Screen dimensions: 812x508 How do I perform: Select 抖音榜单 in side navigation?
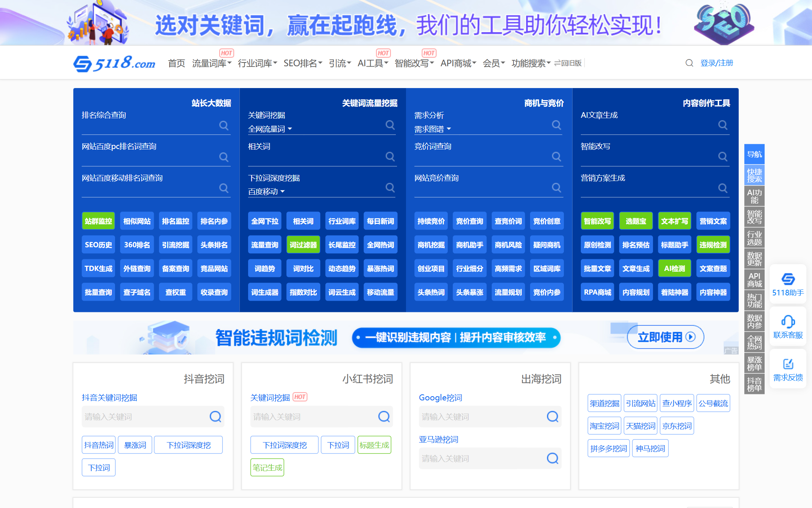pyautogui.click(x=754, y=384)
